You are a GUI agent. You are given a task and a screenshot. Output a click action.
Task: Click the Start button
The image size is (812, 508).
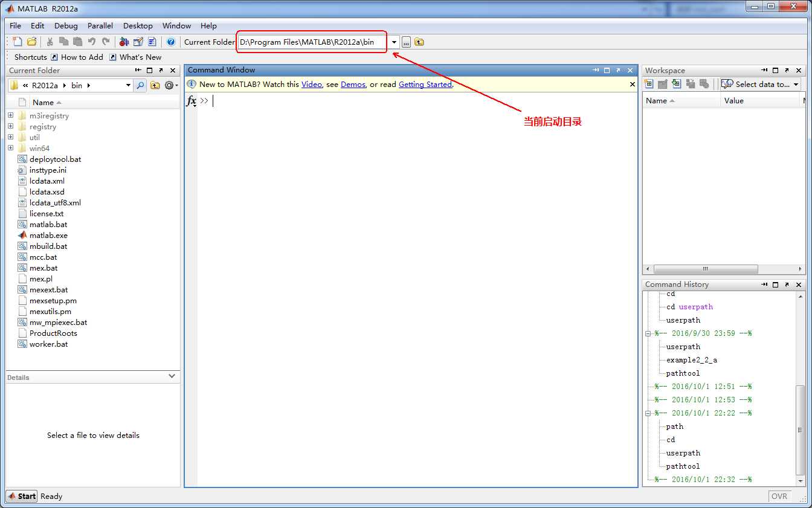coord(22,496)
